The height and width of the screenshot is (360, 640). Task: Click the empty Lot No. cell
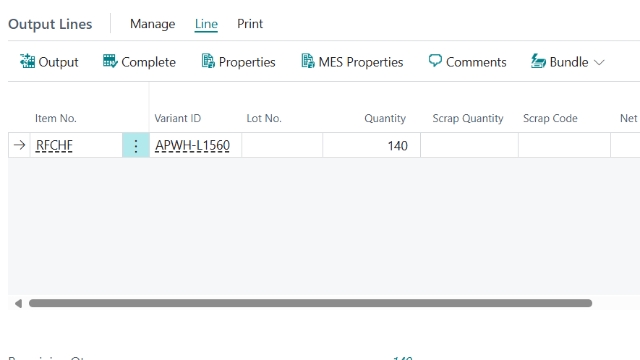[x=282, y=145]
